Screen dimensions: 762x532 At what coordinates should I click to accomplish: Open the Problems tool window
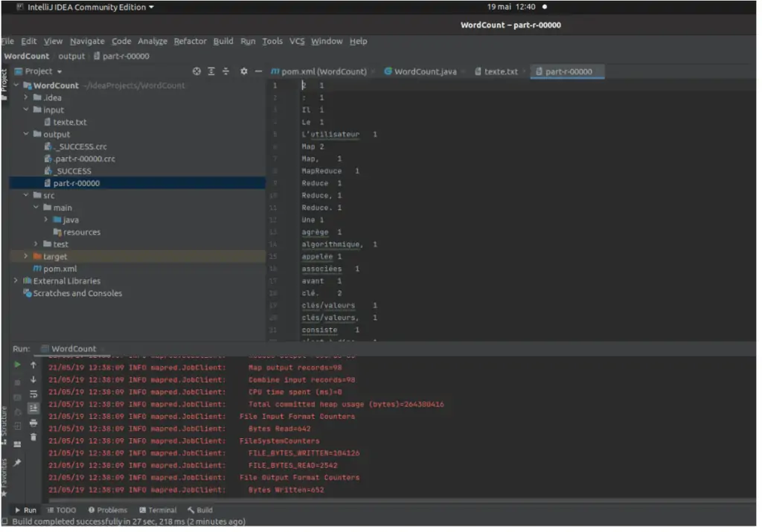click(x=108, y=510)
